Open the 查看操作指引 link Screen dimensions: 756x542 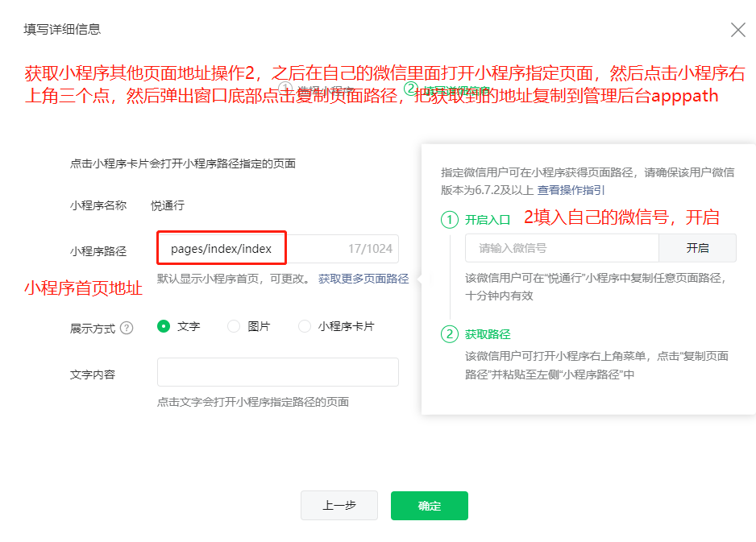(x=571, y=190)
